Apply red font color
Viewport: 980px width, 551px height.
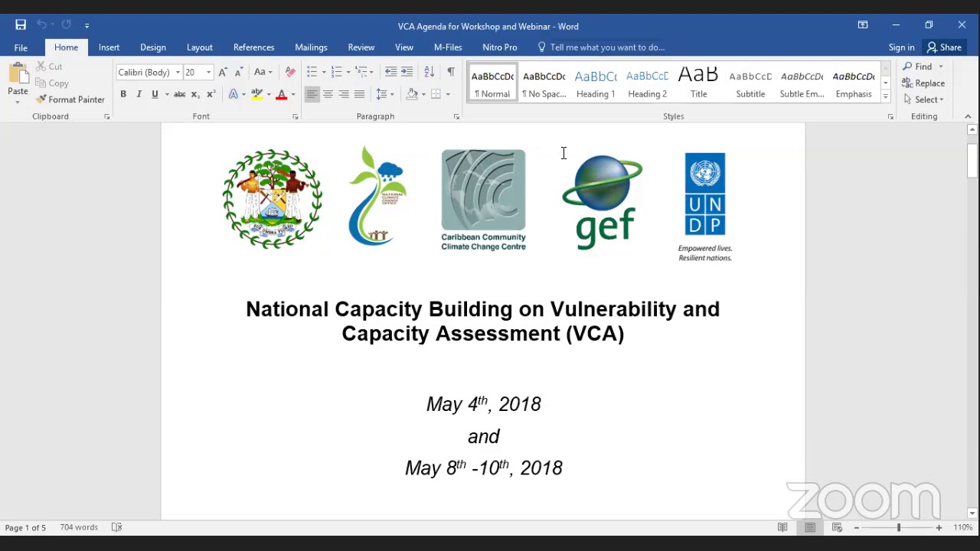tap(281, 94)
